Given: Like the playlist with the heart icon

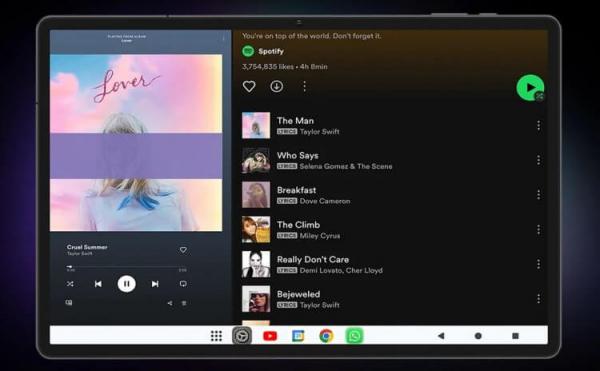Looking at the screenshot, I should click(249, 86).
